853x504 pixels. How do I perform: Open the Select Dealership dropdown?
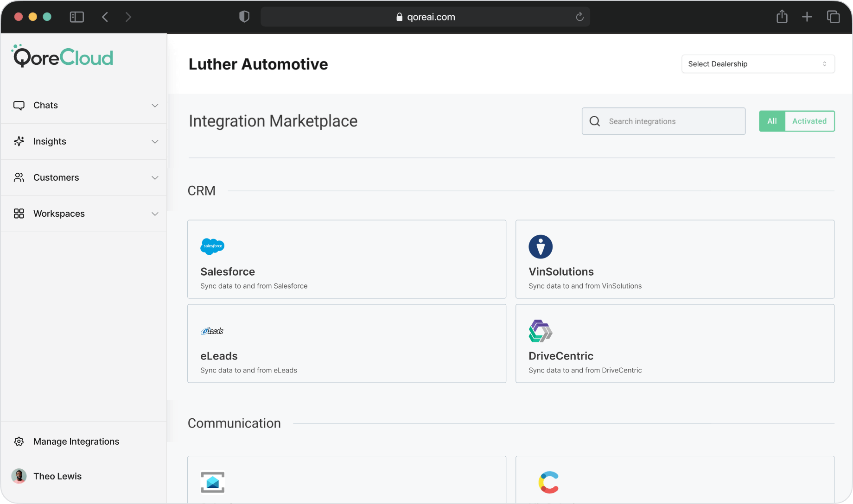(758, 64)
